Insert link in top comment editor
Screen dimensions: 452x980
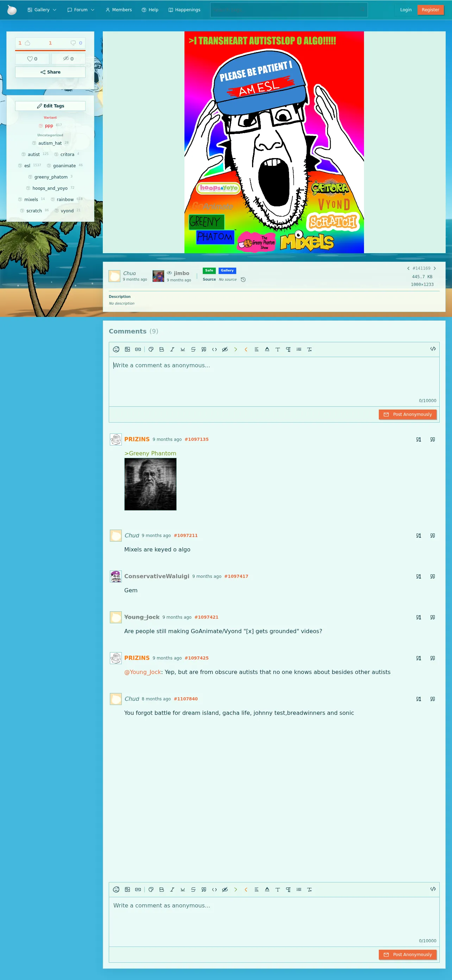138,349
